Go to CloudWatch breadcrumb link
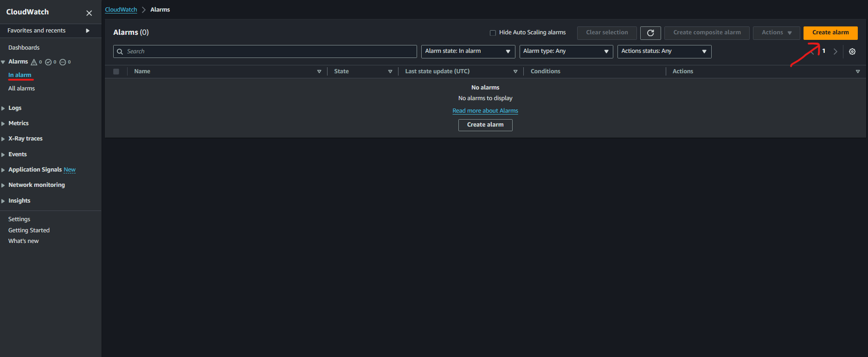The image size is (868, 357). pyautogui.click(x=121, y=10)
